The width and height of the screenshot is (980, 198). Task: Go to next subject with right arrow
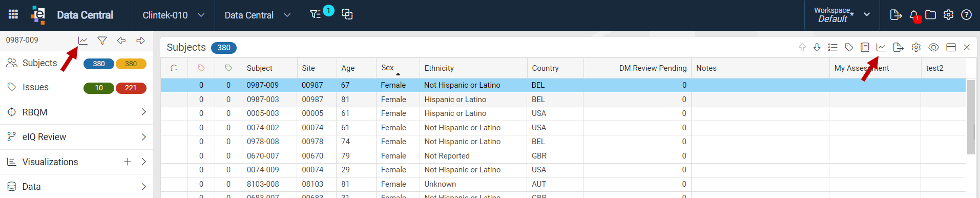coord(140,41)
